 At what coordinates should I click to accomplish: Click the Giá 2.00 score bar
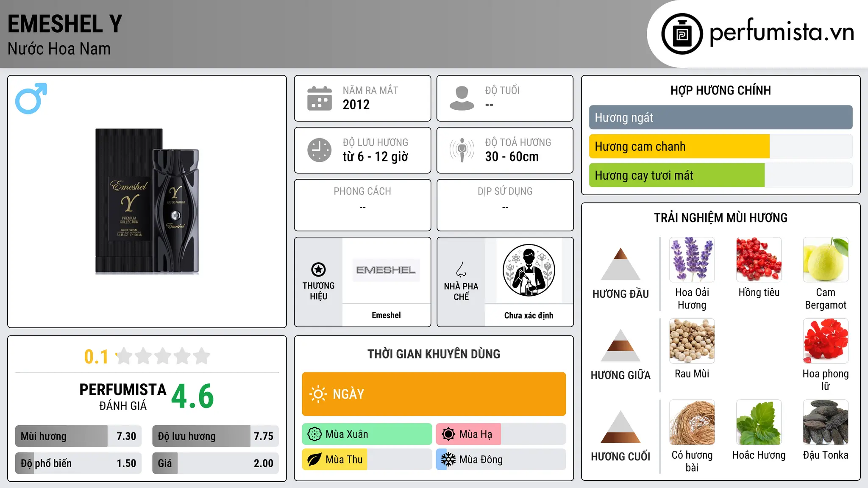pyautogui.click(x=216, y=463)
